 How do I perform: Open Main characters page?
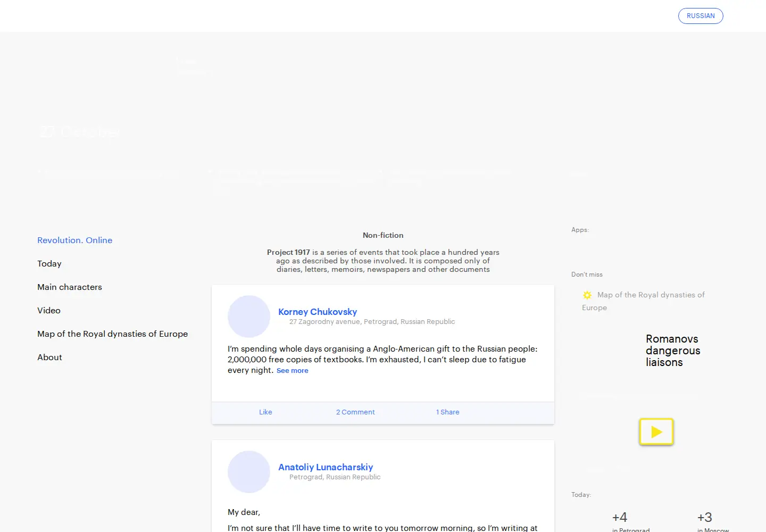point(70,287)
